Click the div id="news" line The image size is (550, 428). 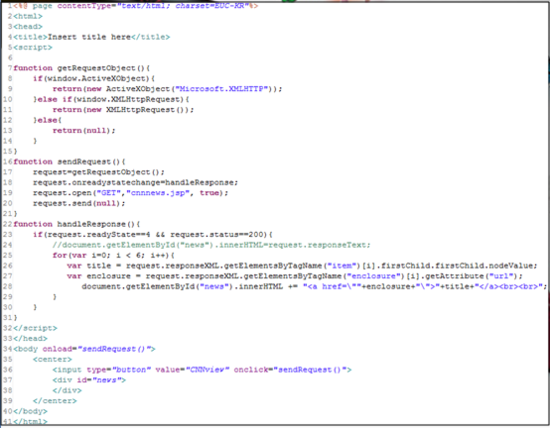tap(89, 380)
